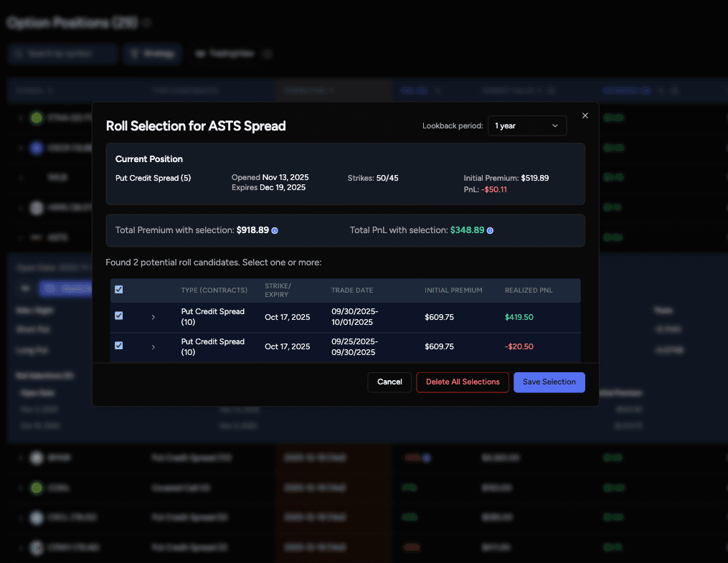This screenshot has height=563, width=728.
Task: Open the Lookback period dropdown
Action: click(527, 126)
